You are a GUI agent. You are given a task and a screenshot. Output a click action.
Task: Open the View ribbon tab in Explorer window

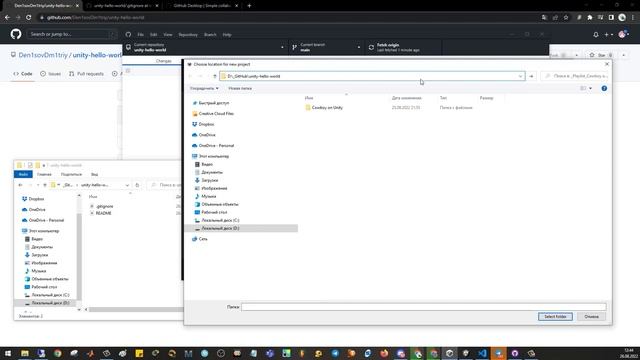coord(94,175)
